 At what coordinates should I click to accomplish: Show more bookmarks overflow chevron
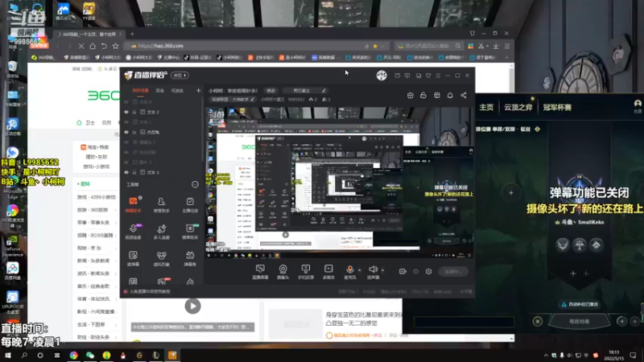[506, 58]
